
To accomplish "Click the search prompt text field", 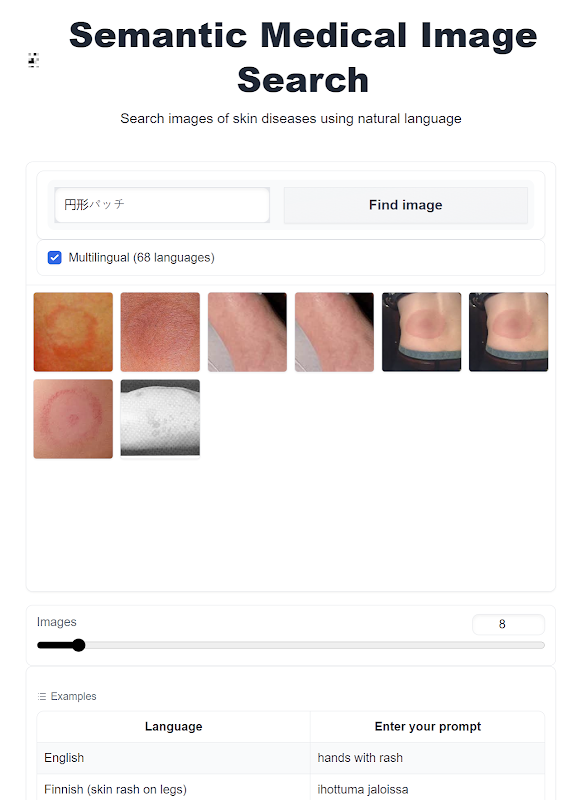I will coord(162,205).
